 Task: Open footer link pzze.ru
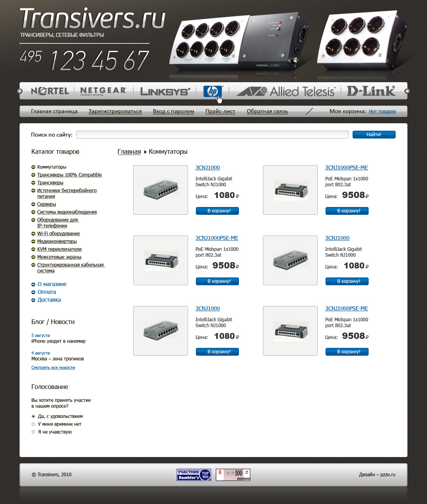pos(388,475)
